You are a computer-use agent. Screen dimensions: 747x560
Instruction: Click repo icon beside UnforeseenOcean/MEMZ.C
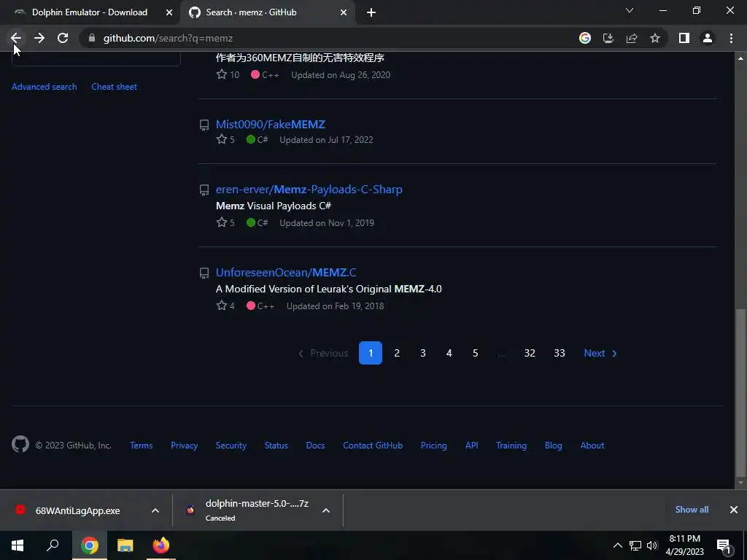(x=204, y=273)
